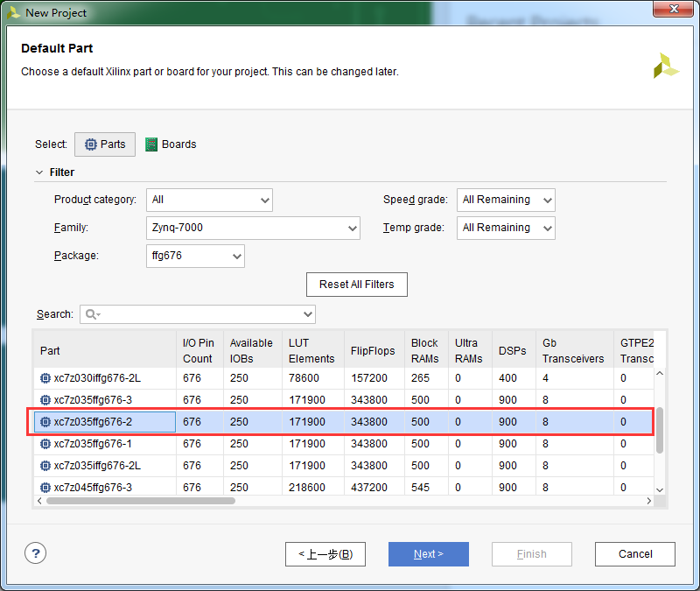Click the table scroll-left arrow

(39, 501)
